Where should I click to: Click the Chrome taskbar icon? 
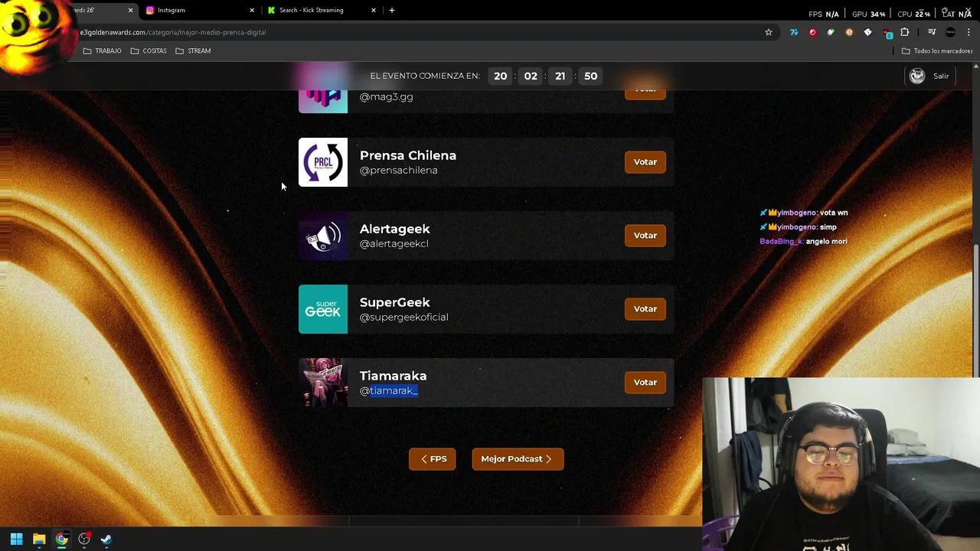(x=61, y=540)
